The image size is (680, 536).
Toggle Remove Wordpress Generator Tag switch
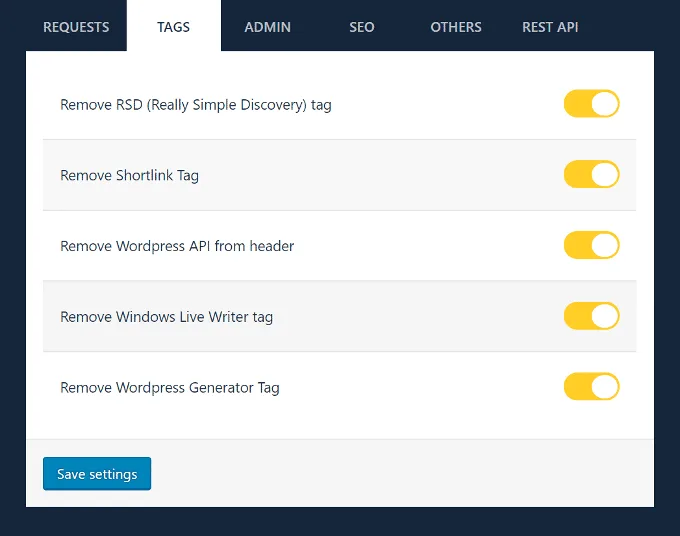[592, 386]
